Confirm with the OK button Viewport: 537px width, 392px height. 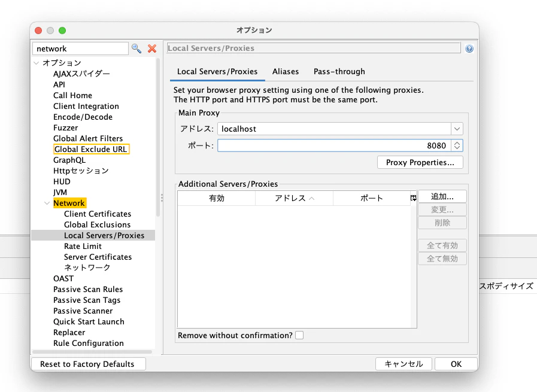pos(456,364)
